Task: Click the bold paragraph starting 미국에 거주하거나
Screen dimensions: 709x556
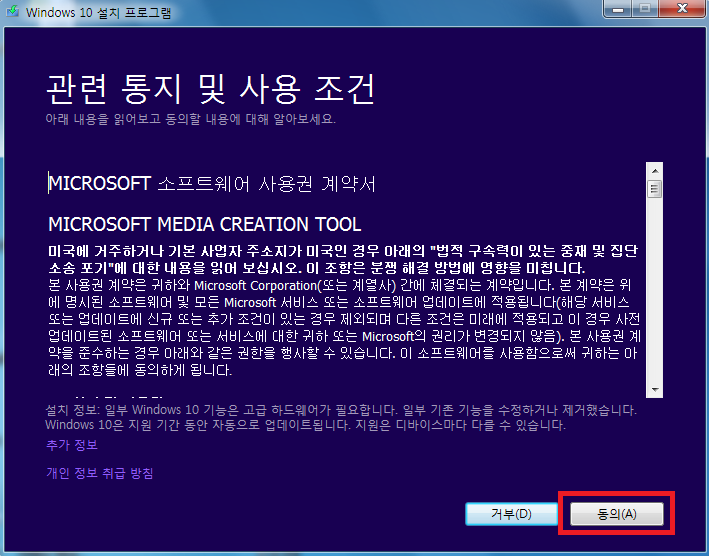Action: coord(343,259)
